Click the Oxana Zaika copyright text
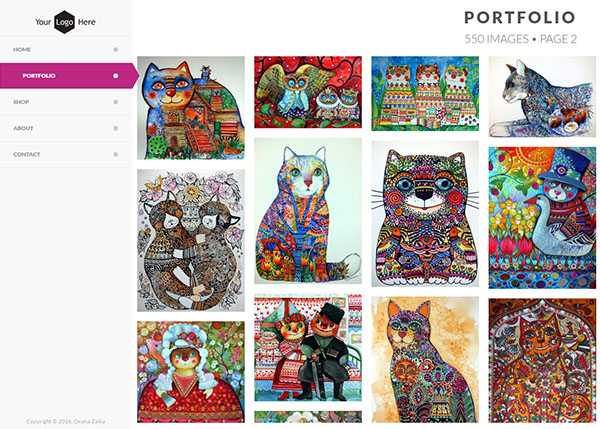Viewport: 600px width, 429px height. pyautogui.click(x=65, y=421)
